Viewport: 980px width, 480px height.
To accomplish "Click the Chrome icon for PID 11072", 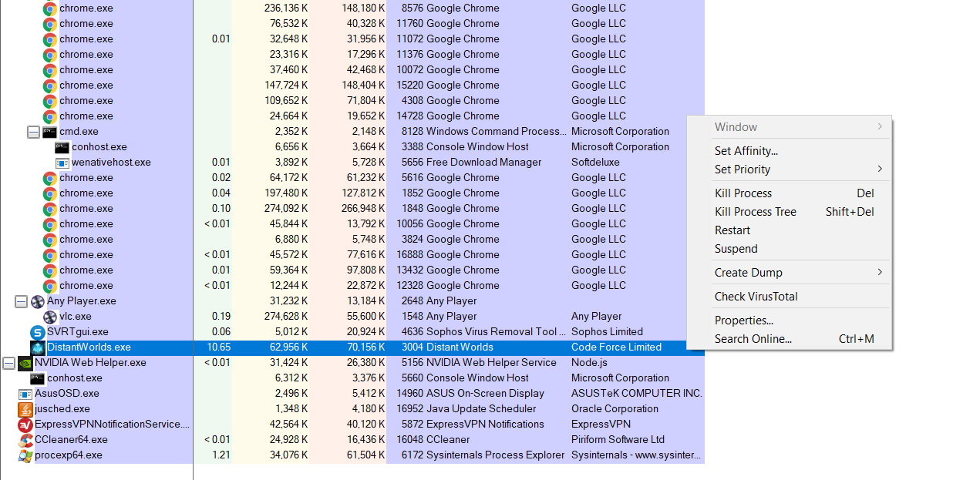I will (50, 39).
